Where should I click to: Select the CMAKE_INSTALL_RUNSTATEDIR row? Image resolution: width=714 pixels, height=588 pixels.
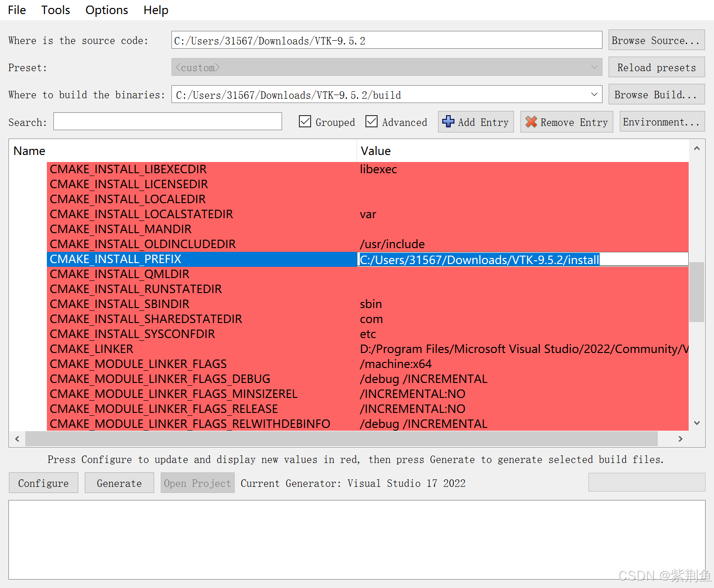point(368,289)
